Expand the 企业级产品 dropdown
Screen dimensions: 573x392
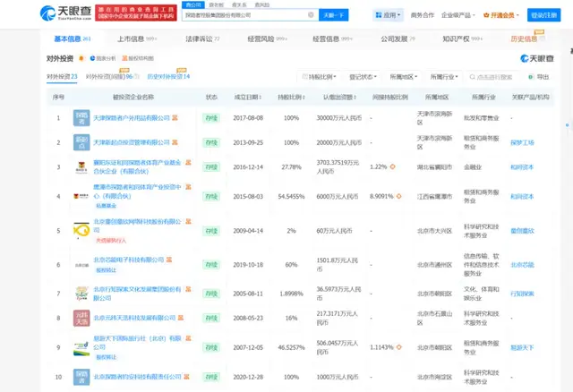[458, 15]
